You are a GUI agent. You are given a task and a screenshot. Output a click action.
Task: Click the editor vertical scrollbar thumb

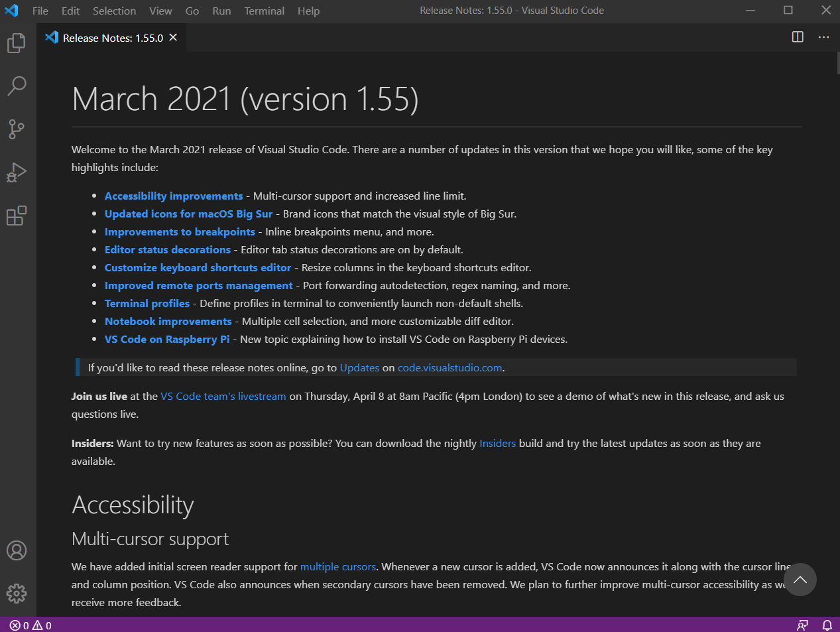coord(838,63)
